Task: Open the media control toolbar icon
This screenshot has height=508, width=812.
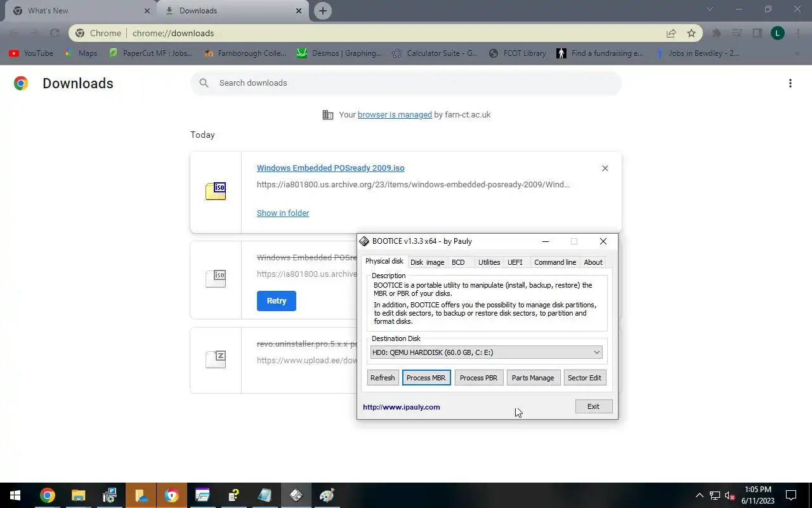Action: [737, 33]
